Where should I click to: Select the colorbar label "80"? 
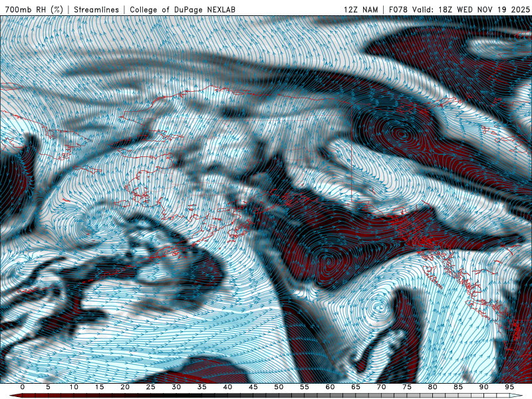click(x=433, y=387)
